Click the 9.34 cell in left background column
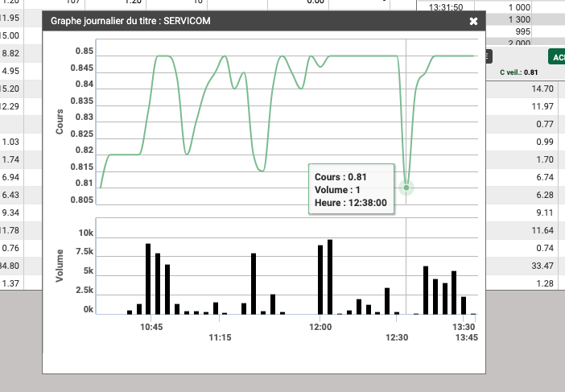This screenshot has height=392, width=565. click(x=10, y=213)
